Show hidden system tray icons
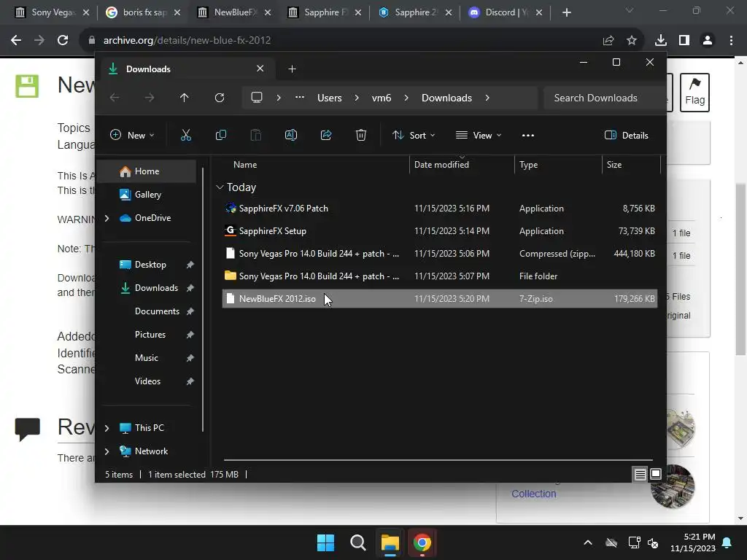Viewport: 747px width, 560px height. (588, 542)
